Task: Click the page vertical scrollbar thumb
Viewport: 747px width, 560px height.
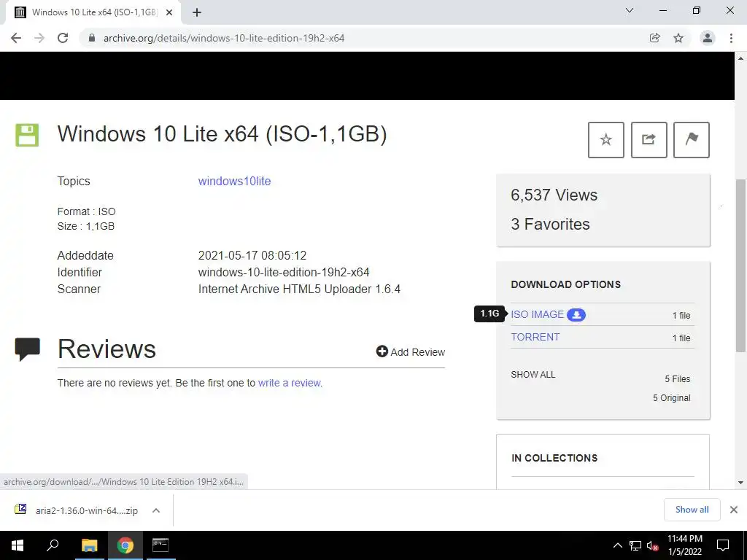Action: point(740,265)
